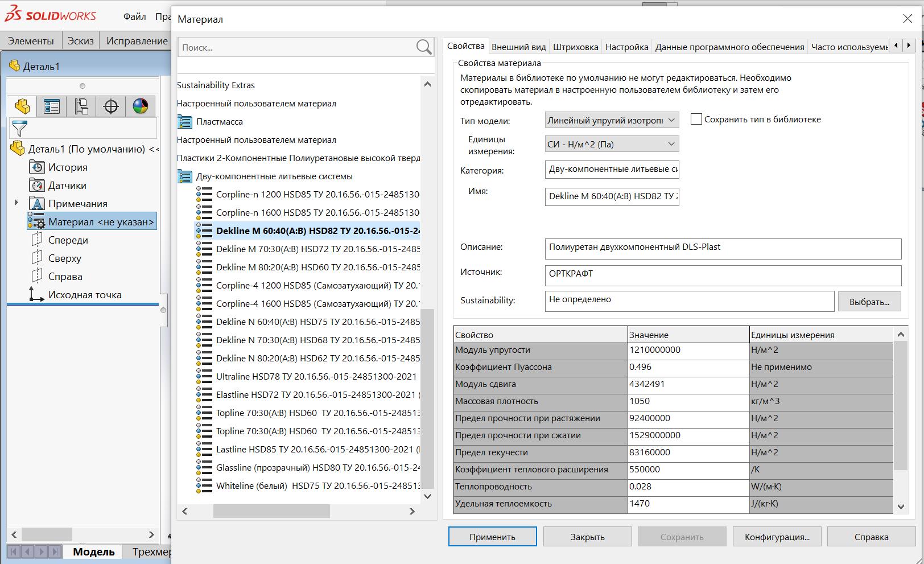
Task: Click the Справа plane icon
Action: point(37,277)
